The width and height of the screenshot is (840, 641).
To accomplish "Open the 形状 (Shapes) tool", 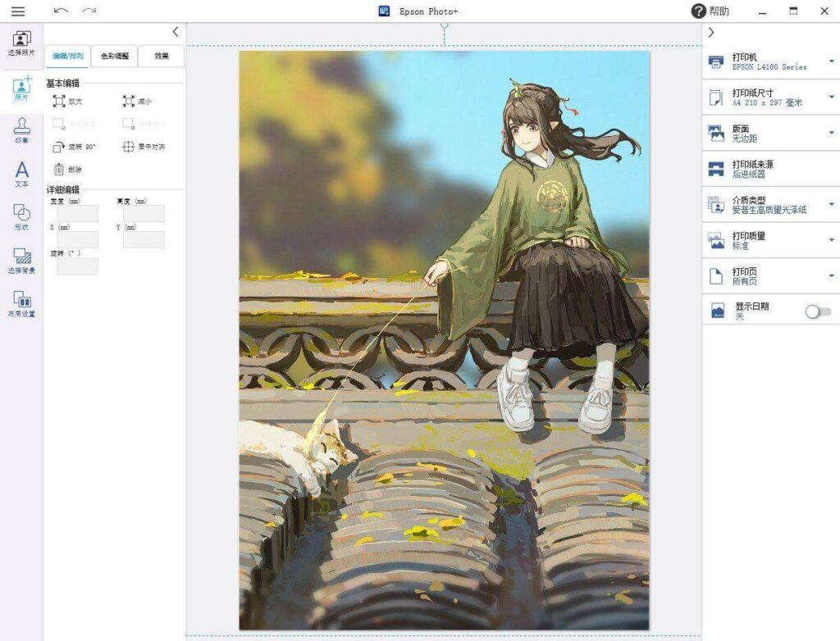I will click(x=21, y=217).
